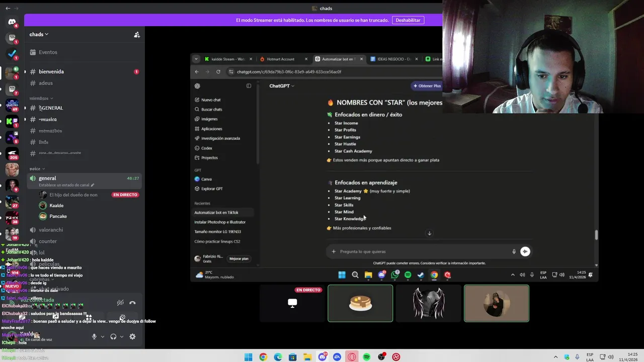The width and height of the screenshot is (644, 362).
Task: Open the GENERAL text channel
Action: coord(85,108)
